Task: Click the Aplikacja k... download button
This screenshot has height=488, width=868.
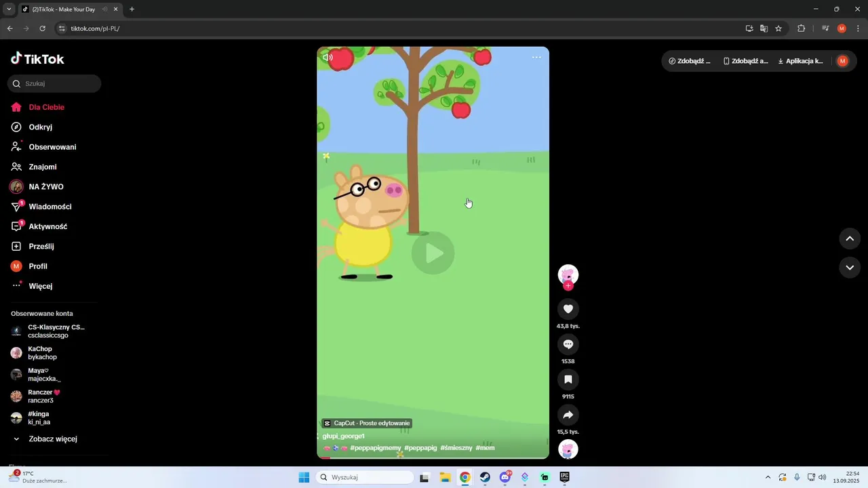Action: tap(800, 61)
